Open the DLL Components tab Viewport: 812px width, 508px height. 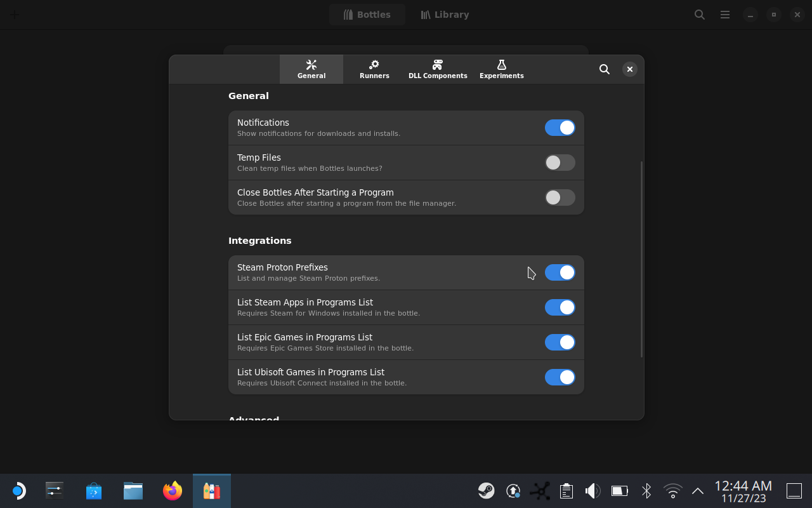point(438,69)
